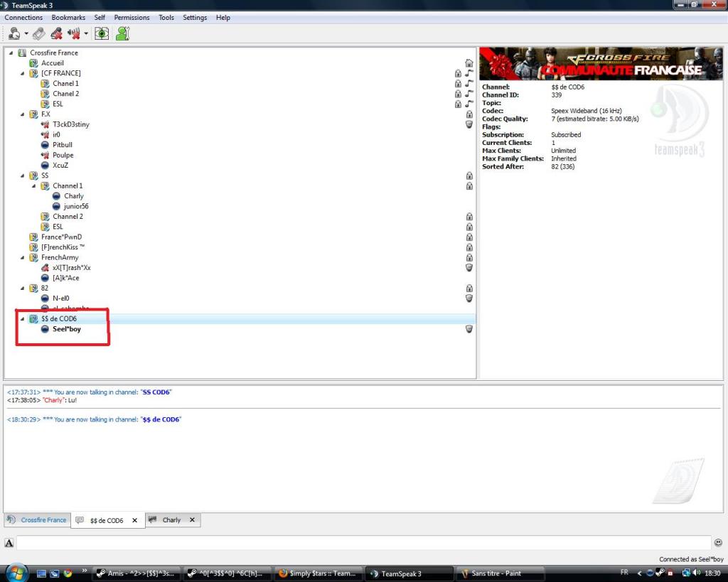Click into the chat message input field

click(x=363, y=542)
